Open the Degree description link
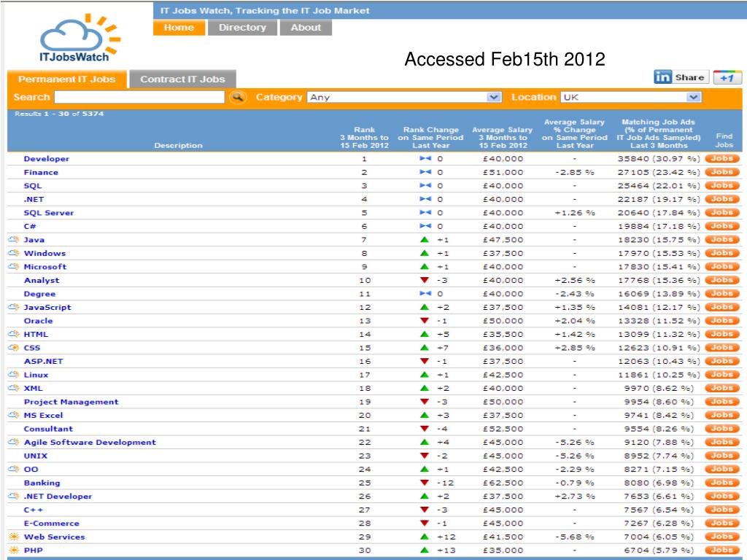The image size is (747, 560). pos(40,294)
